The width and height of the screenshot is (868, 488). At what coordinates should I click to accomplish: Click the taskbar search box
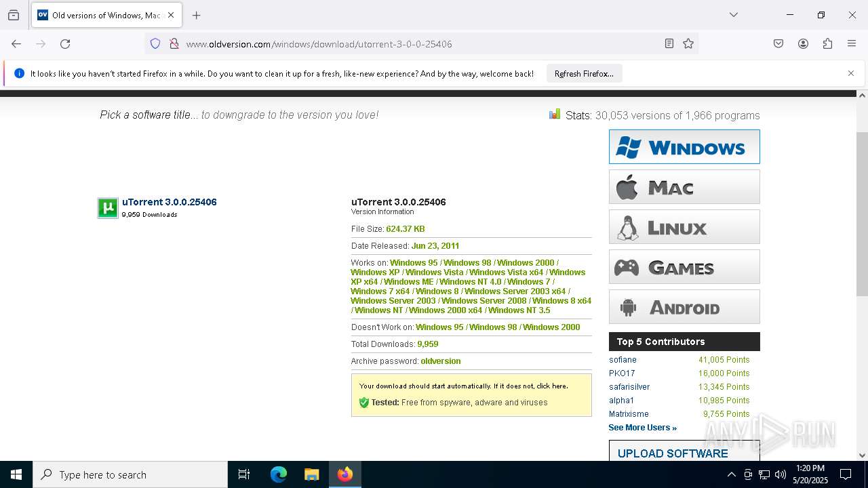[x=130, y=474]
